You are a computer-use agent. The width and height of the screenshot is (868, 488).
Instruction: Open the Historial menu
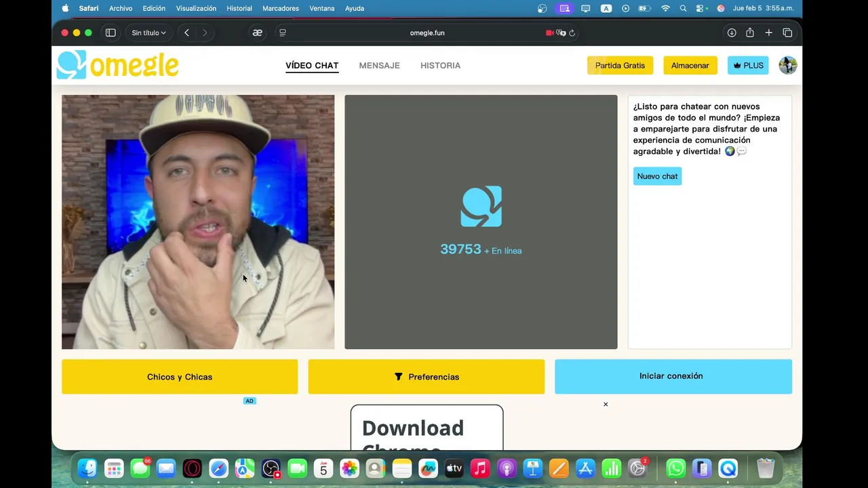click(239, 8)
